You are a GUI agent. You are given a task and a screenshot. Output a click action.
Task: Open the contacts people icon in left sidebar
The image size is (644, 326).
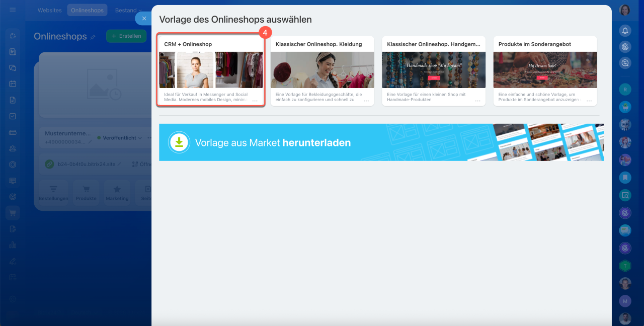[x=13, y=148]
